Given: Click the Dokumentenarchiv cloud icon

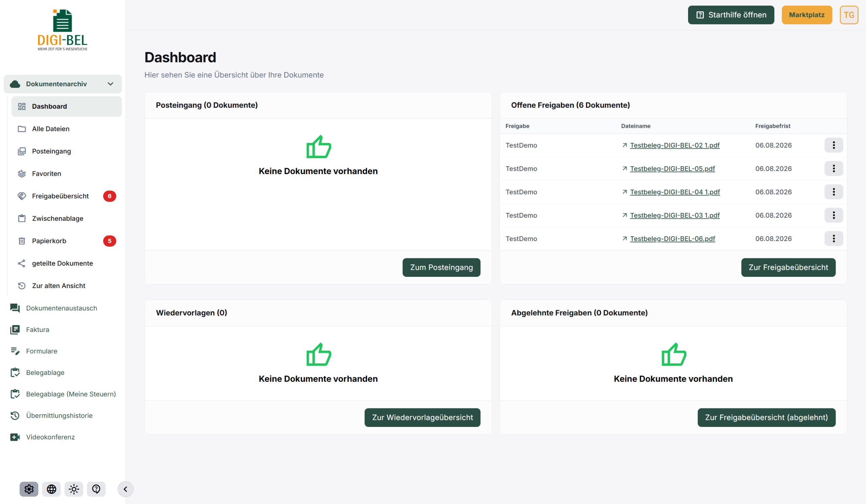Looking at the screenshot, I should point(15,84).
